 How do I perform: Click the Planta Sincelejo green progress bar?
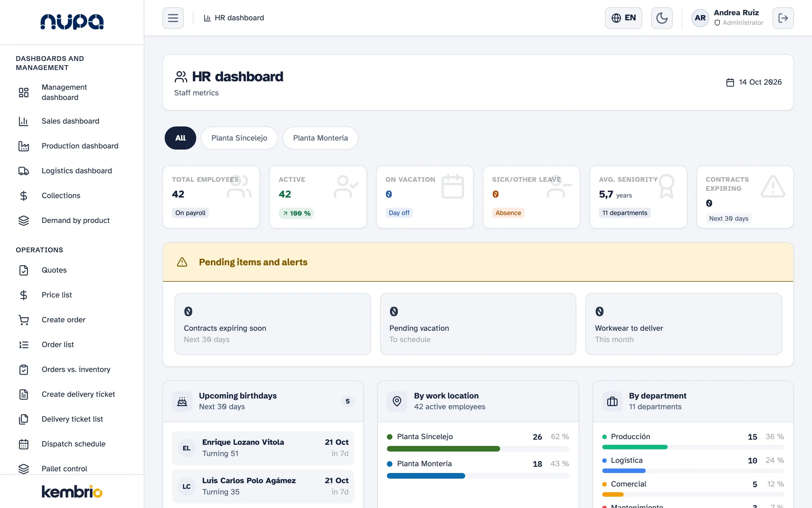pos(443,449)
